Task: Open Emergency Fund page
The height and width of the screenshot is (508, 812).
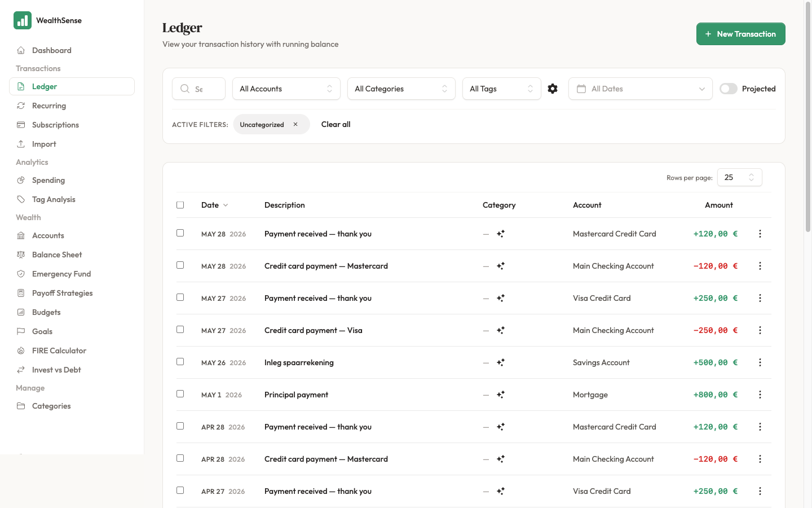Action: (x=72, y=274)
